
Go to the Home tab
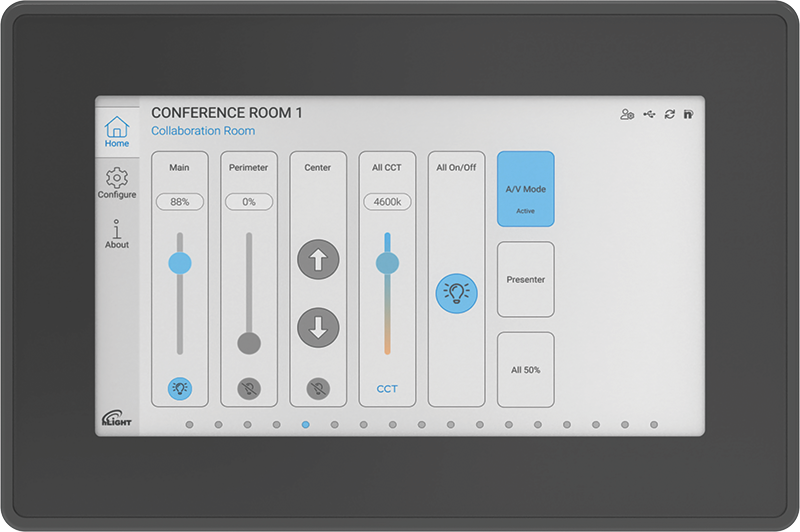pyautogui.click(x=117, y=132)
